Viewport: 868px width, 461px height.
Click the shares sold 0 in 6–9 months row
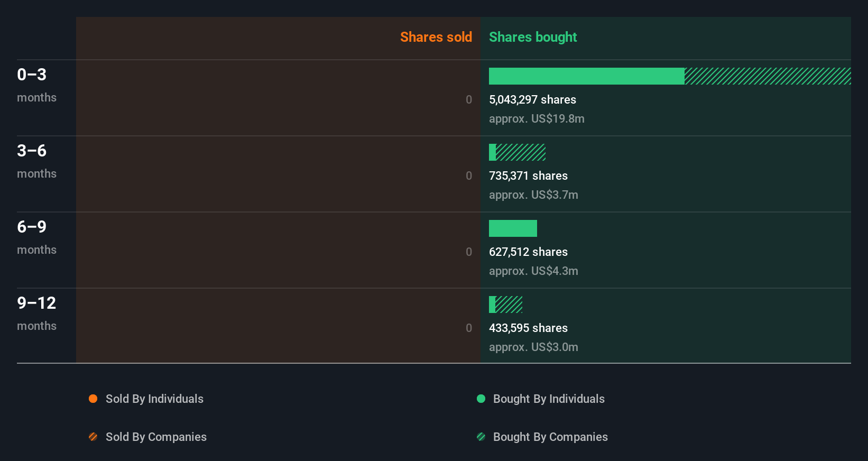tap(469, 252)
